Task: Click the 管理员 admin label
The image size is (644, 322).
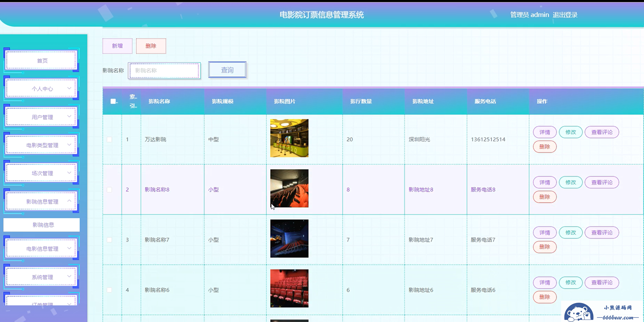Action: tap(530, 15)
